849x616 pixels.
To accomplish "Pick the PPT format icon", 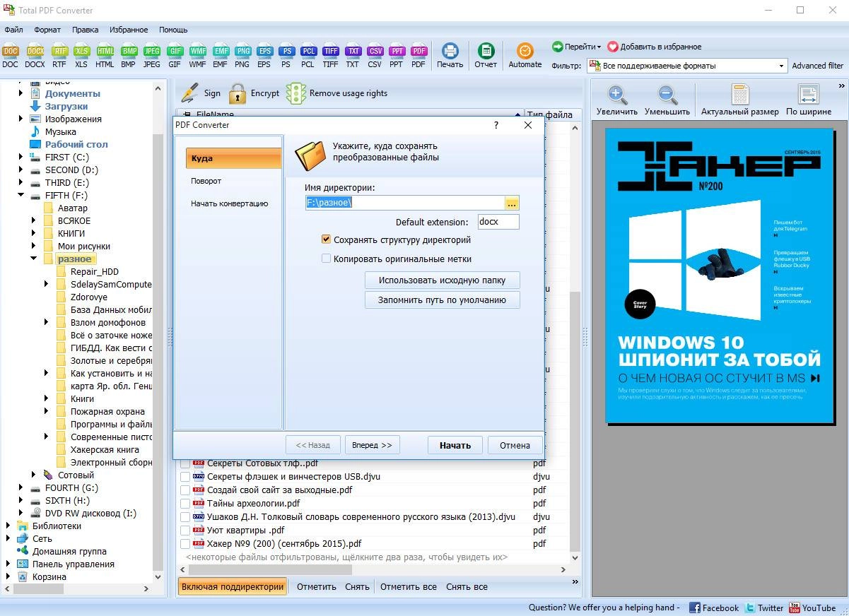I will [x=397, y=55].
